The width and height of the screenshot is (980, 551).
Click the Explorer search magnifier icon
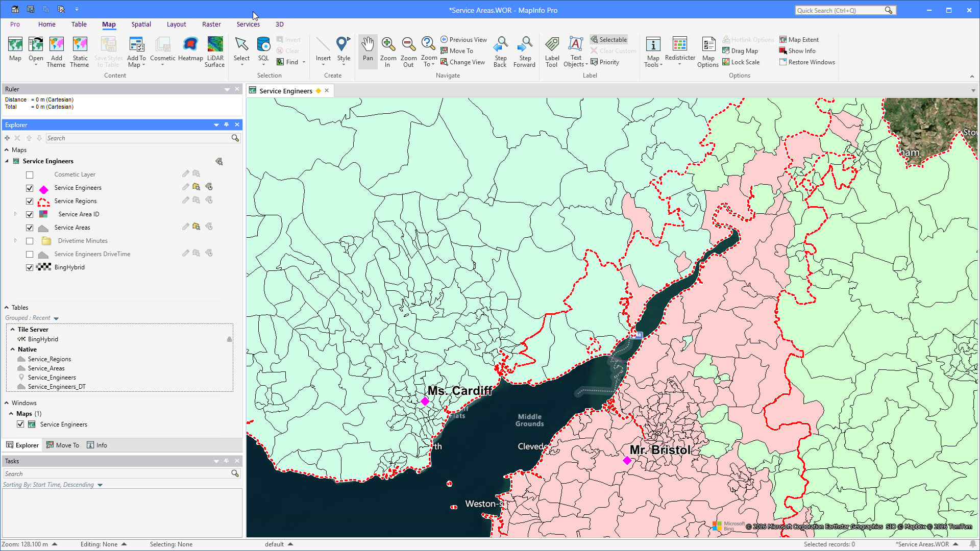[x=235, y=138]
